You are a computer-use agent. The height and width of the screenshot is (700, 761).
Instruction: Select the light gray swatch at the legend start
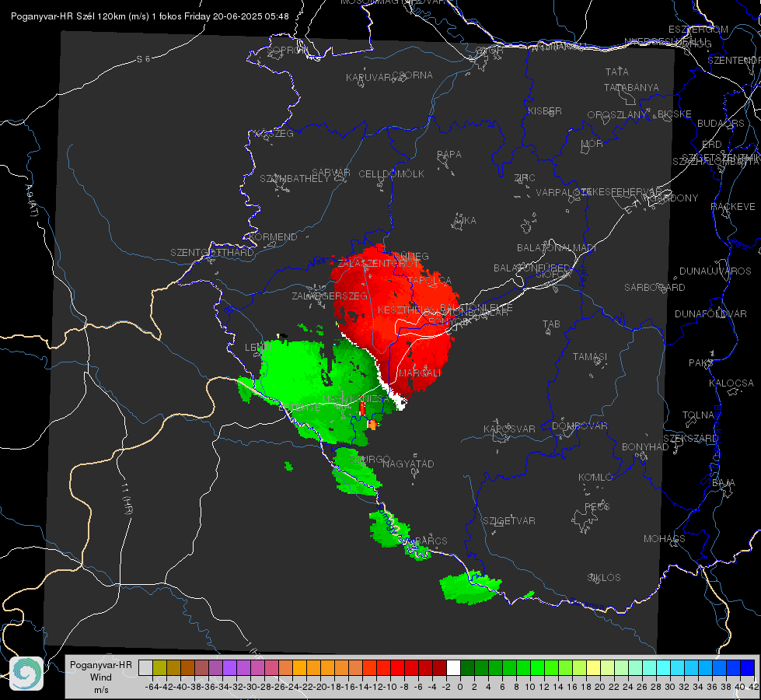tap(145, 667)
